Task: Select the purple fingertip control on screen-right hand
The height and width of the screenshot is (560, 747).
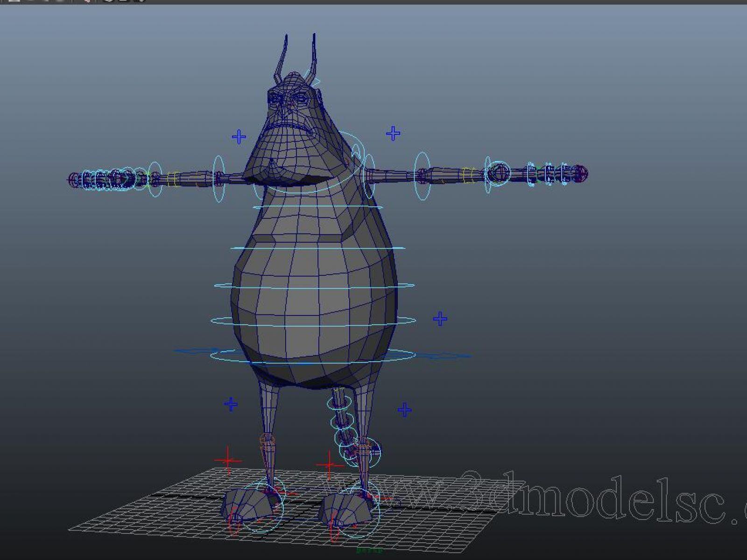Action: (580, 173)
